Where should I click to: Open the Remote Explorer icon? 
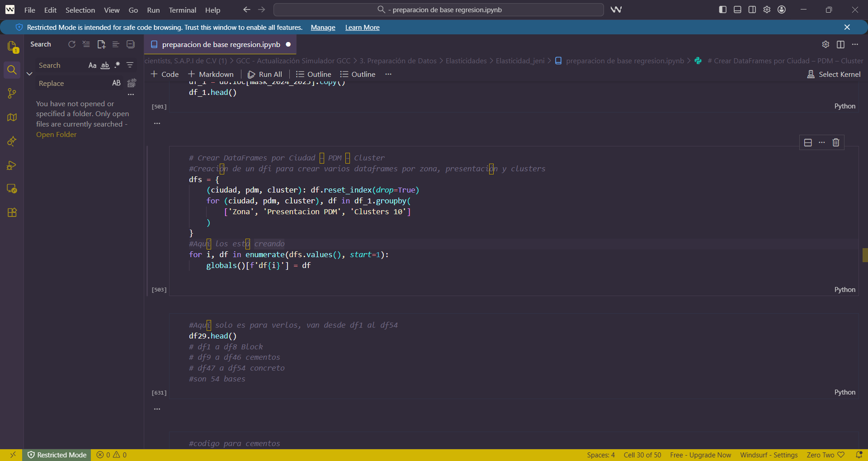tap(12, 188)
